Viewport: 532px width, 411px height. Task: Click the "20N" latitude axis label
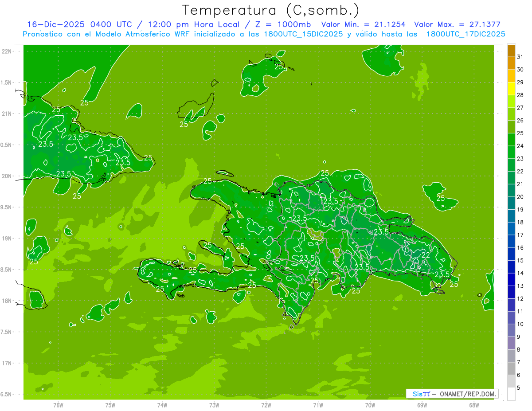coord(7,176)
